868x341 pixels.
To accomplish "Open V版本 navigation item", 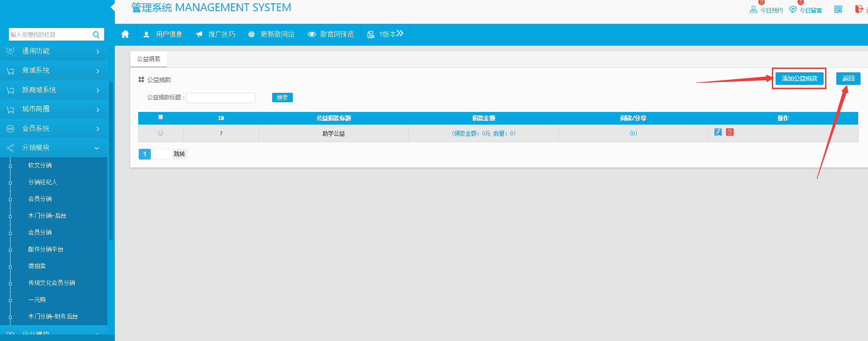I will pyautogui.click(x=385, y=34).
